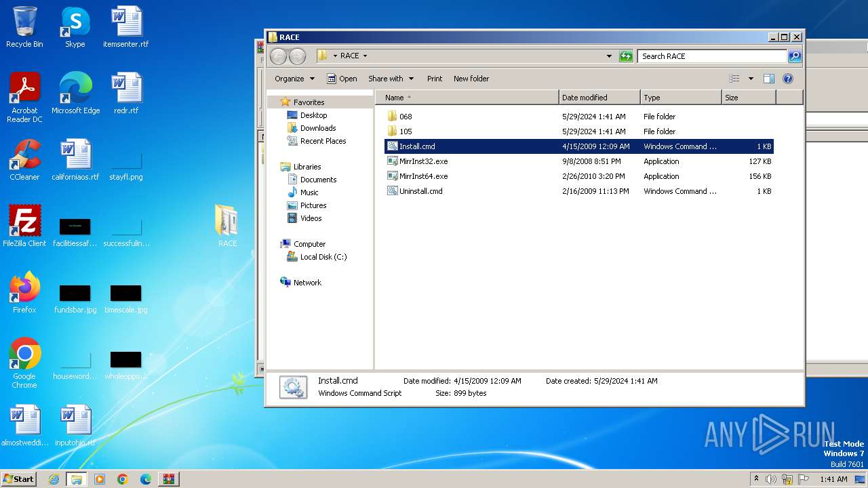Select the redr.rtf desktop file
868x488 pixels.
[x=125, y=94]
